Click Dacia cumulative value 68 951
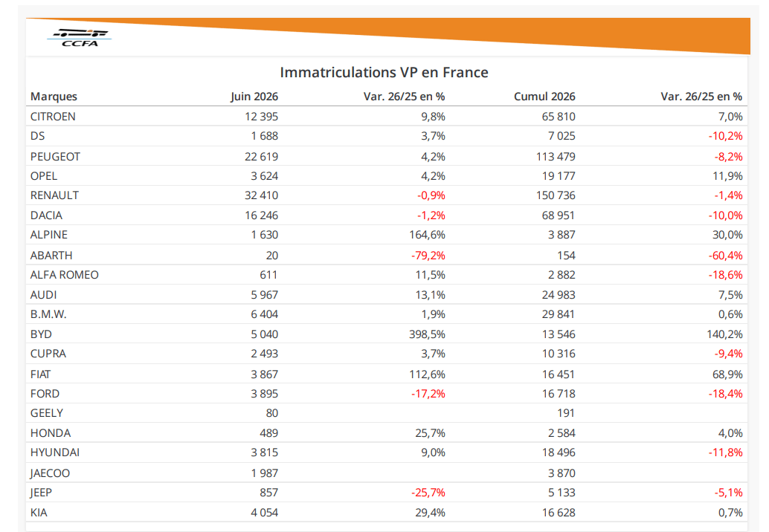The image size is (769, 532). coord(559,215)
